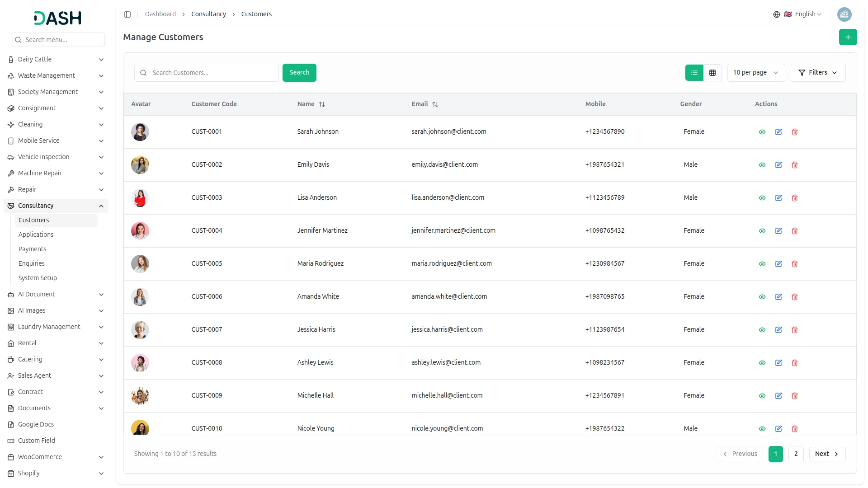Image resolution: width=868 pixels, height=488 pixels.
Task: Open the English language selector
Action: pos(804,14)
